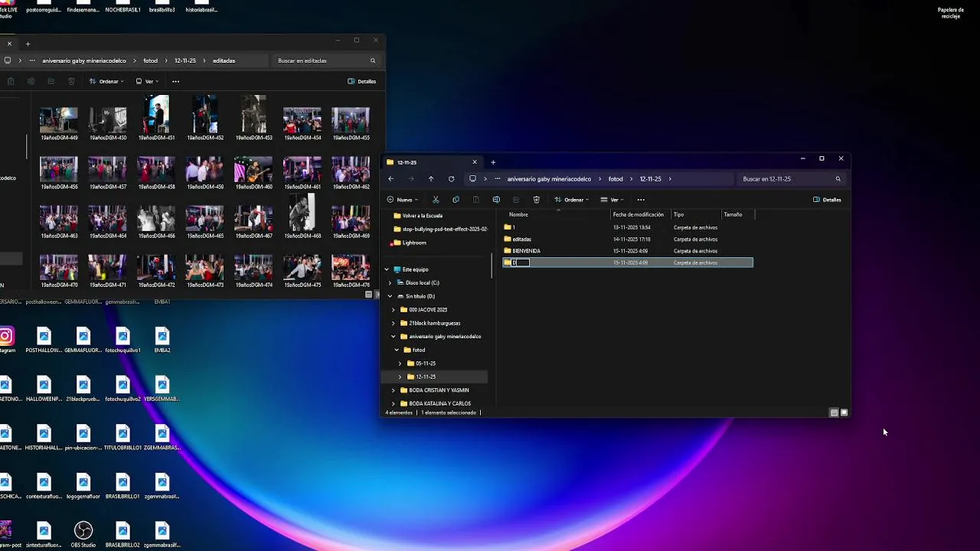Image resolution: width=980 pixels, height=551 pixels.
Task: Open thumbnail 19añosDGM-451 in editadas window
Action: pyautogui.click(x=156, y=118)
